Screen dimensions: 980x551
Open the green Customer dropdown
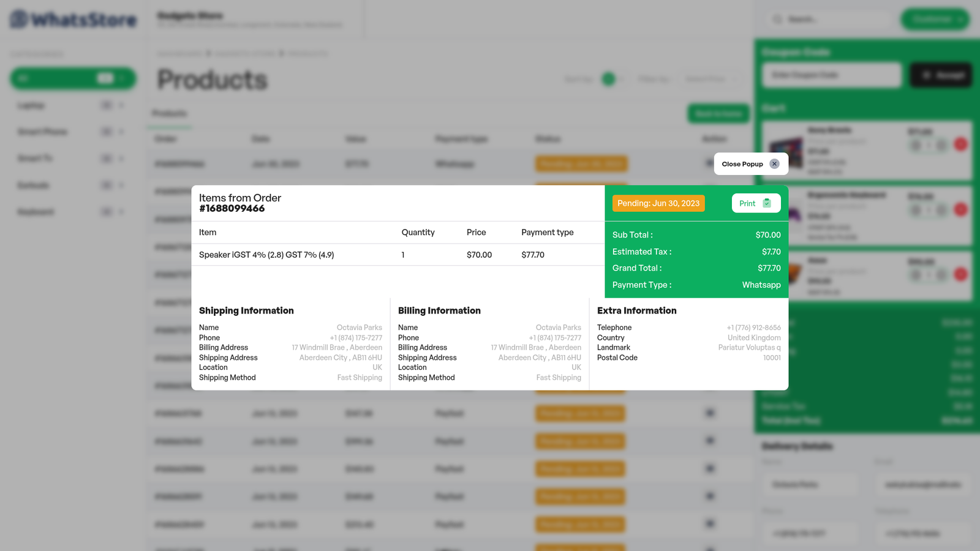pyautogui.click(x=935, y=20)
